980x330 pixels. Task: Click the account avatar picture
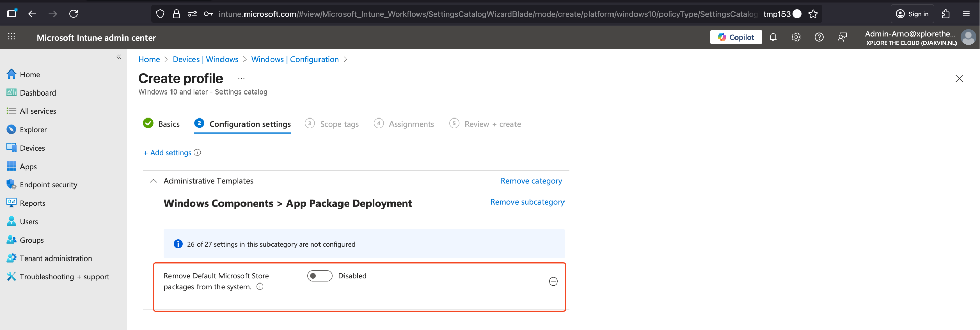(x=968, y=37)
